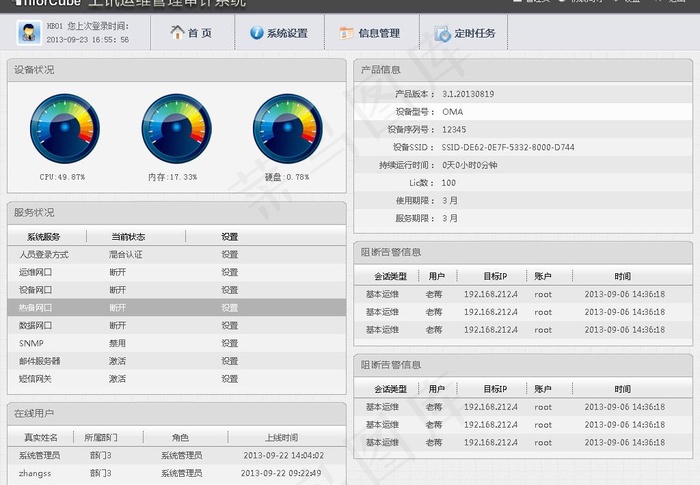Open 设置 for 人员登录方式 row
The width and height of the screenshot is (700, 485).
[229, 255]
